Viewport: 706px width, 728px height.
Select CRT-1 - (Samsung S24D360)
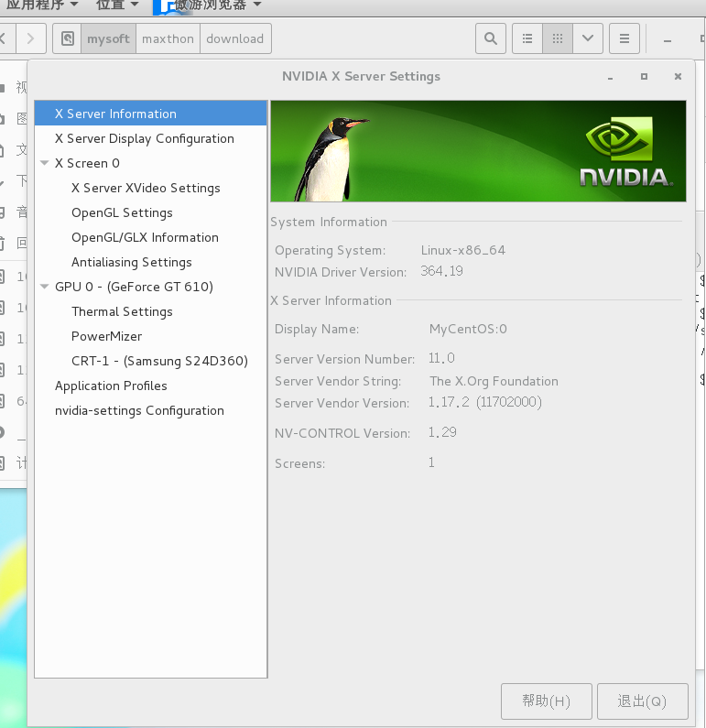tap(159, 361)
